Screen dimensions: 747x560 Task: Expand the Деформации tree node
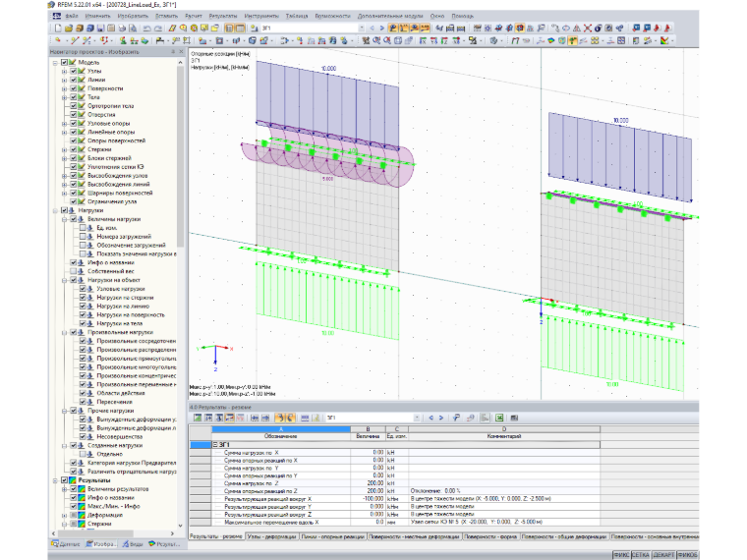pos(64,515)
